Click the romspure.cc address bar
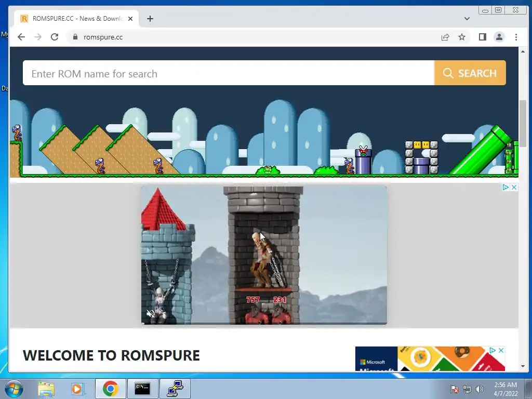Viewport: 532px width, 399px height. (258, 37)
